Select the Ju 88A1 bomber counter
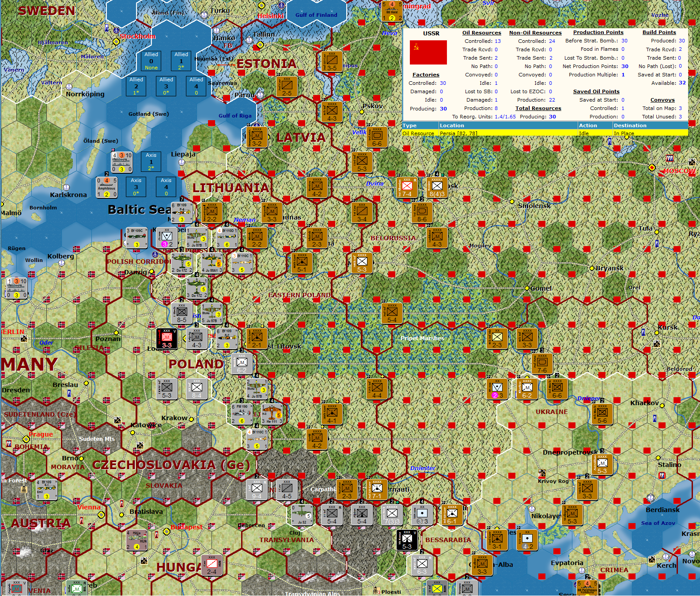700x596 pixels. (212, 263)
